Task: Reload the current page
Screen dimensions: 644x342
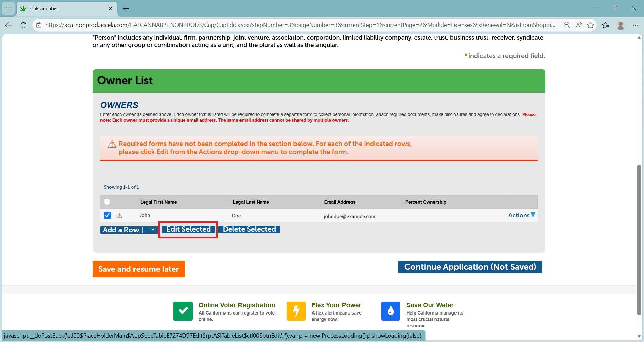Action: tap(23, 25)
